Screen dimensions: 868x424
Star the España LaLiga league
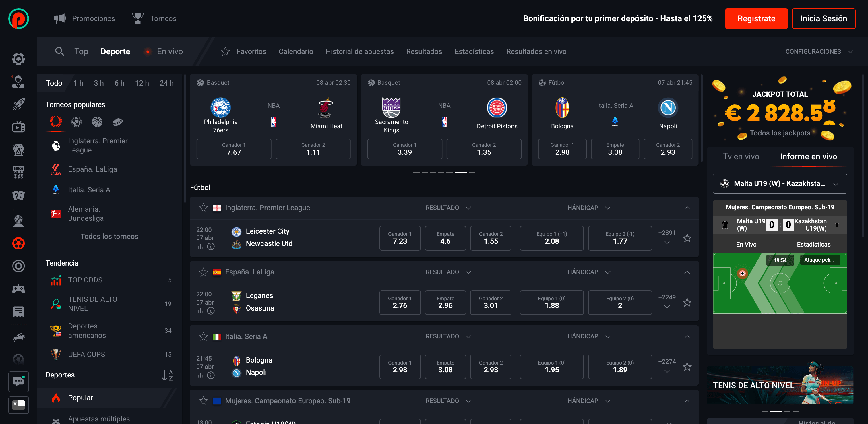[204, 272]
